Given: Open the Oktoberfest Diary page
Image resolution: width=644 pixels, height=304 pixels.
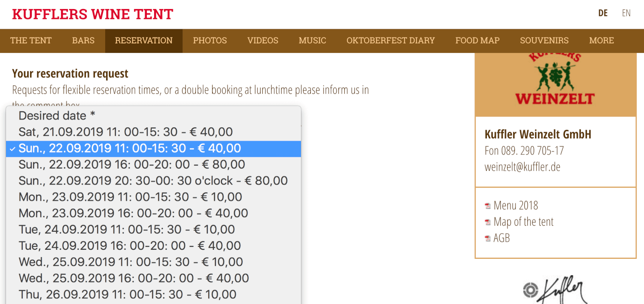Looking at the screenshot, I should coord(391,40).
